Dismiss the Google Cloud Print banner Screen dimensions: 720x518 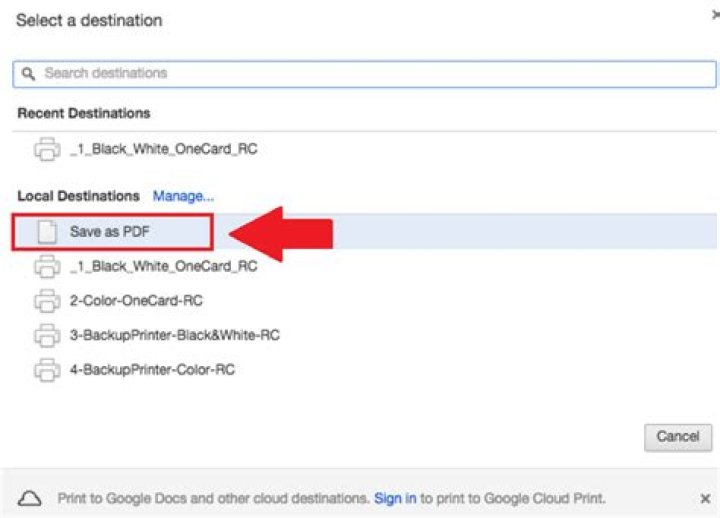pyautogui.click(x=705, y=498)
